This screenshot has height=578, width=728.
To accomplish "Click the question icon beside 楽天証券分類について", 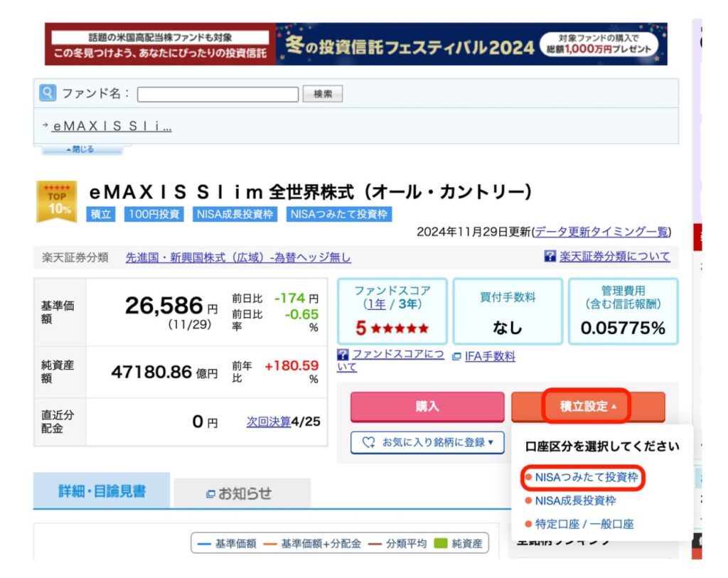I will pos(550,256).
